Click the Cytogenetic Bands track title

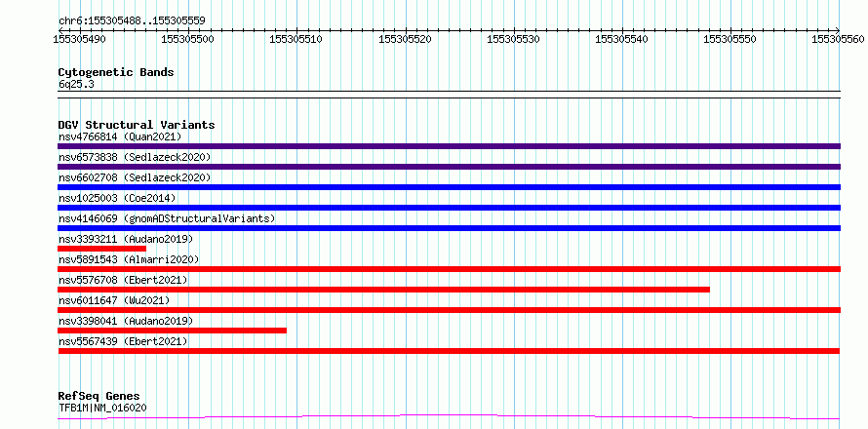click(x=116, y=72)
